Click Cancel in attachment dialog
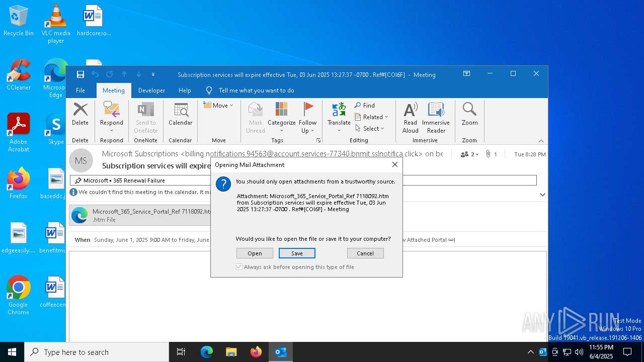 point(365,253)
